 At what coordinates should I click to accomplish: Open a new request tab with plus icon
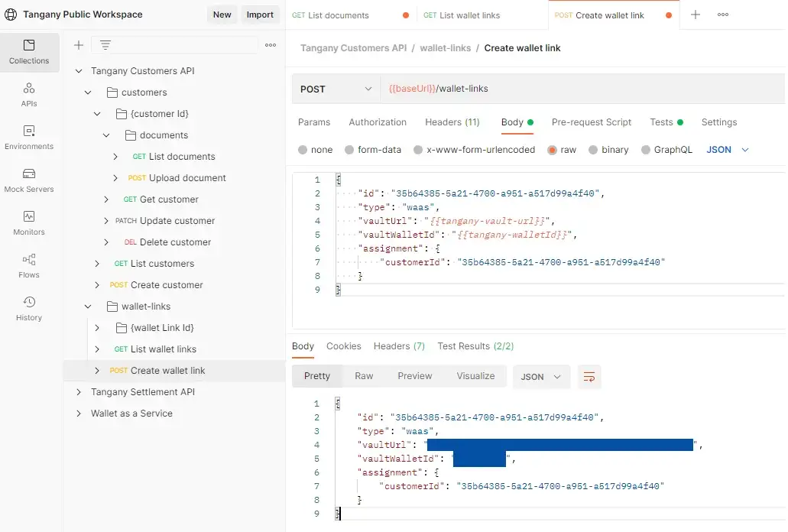click(x=695, y=15)
